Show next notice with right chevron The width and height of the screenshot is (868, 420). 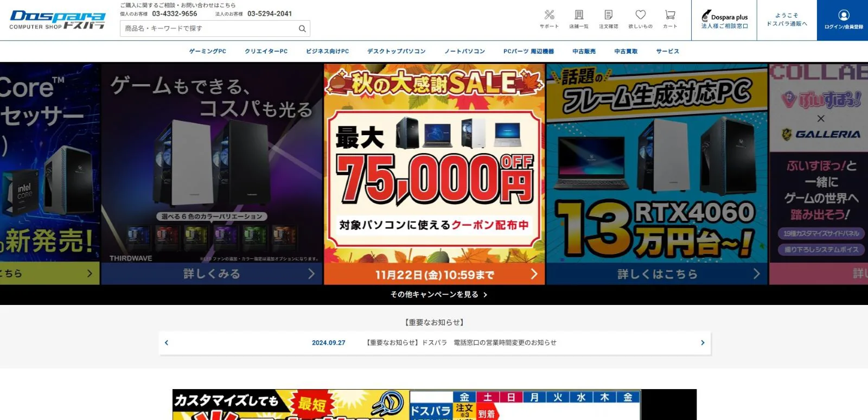[703, 343]
